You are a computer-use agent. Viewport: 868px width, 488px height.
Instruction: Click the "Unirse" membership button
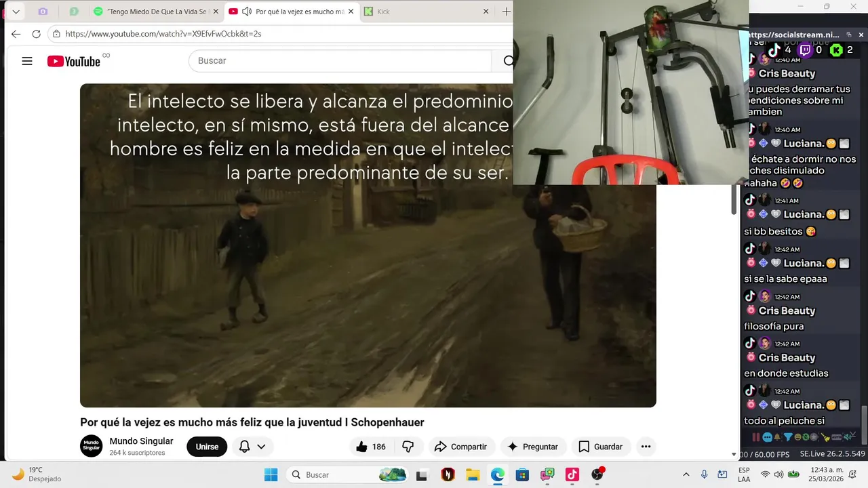coord(207,447)
